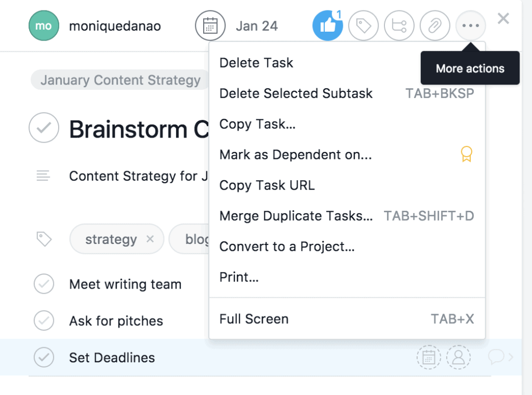Viewport: 532px width, 395px height.
Task: Choose Copy Task URL from the menu
Action: pos(267,185)
